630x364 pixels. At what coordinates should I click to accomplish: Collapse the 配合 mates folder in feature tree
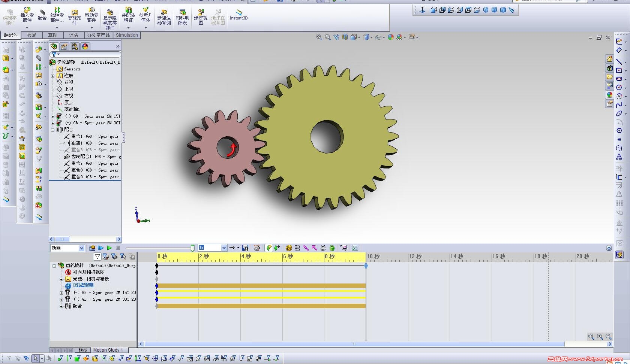point(53,130)
